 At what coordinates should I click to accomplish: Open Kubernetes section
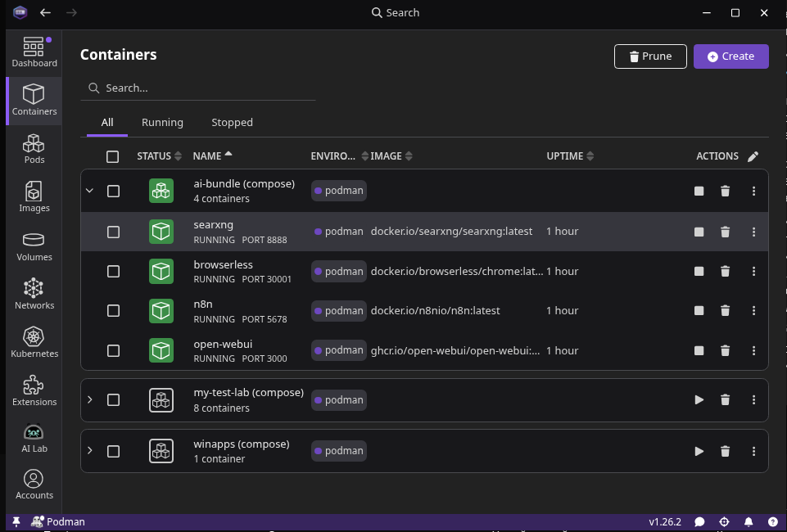[x=34, y=342]
